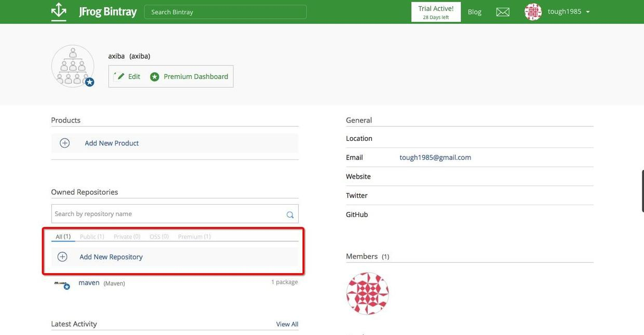This screenshot has height=335, width=644.
Task: Switch to the OSS (0) tab
Action: (x=159, y=236)
